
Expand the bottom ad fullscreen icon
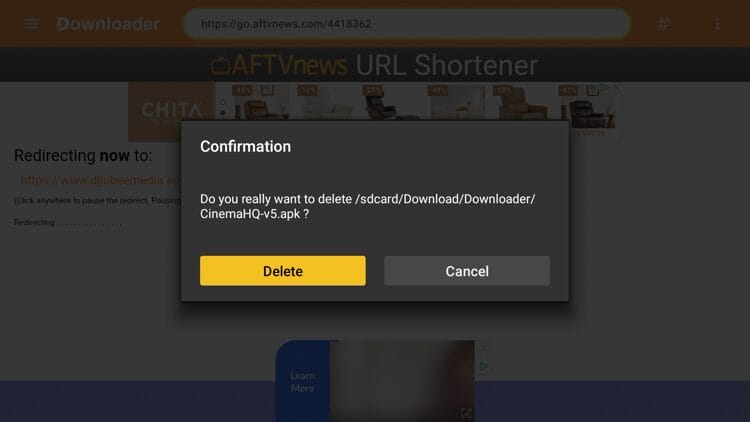[466, 414]
